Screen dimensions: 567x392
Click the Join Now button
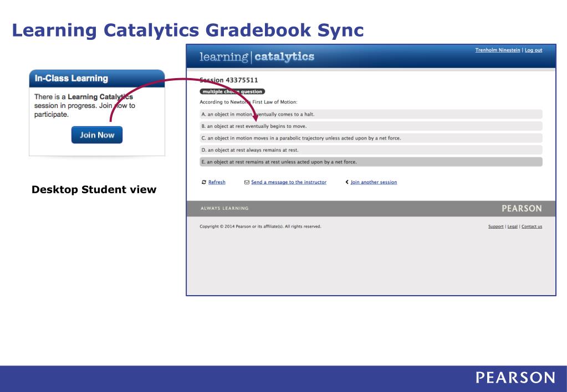click(97, 135)
